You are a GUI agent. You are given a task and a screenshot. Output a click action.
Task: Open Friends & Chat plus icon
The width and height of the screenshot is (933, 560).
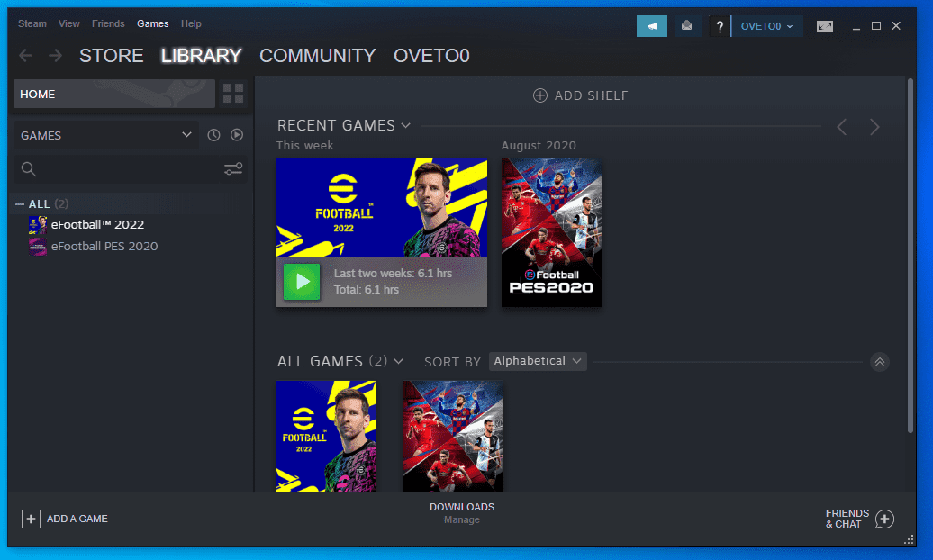tap(884, 519)
